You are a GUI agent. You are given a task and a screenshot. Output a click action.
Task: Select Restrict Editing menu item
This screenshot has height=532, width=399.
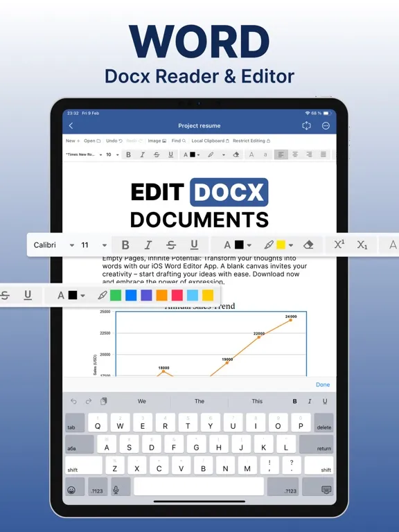(251, 141)
